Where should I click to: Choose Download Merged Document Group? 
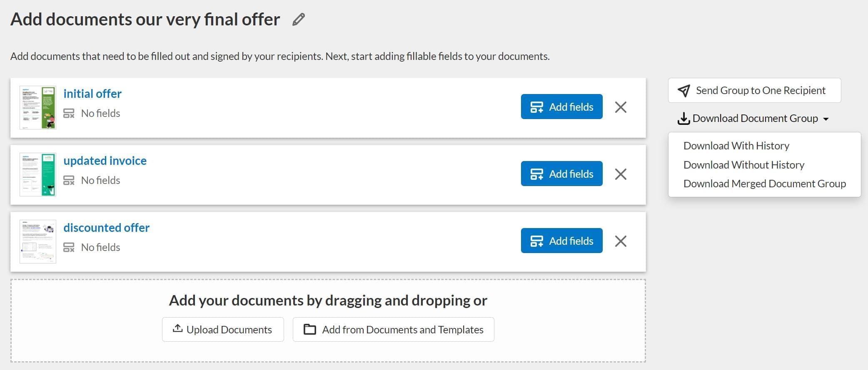point(764,184)
